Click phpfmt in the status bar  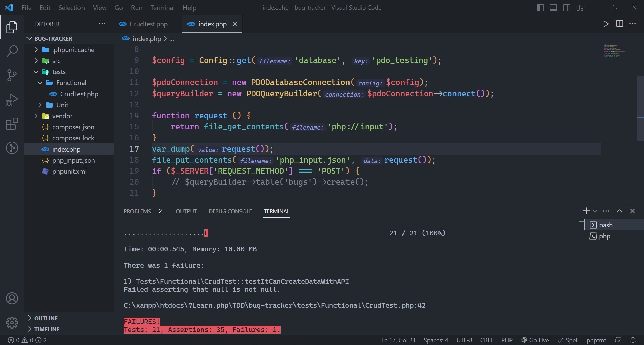click(x=596, y=340)
